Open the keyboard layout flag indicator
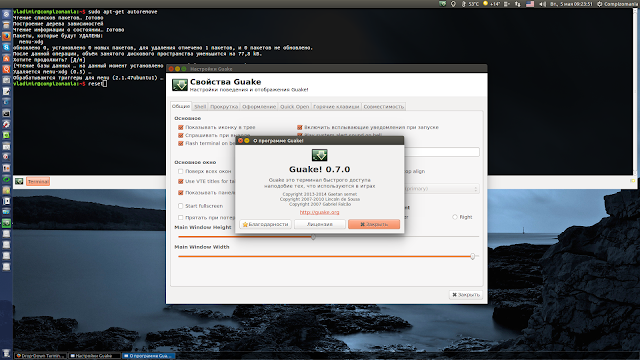Viewport: 640px width, 360px height. [530, 4]
